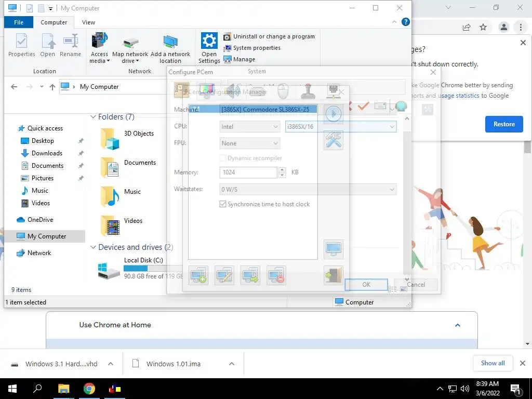Click the copy machine icon with green arrow
The width and height of the screenshot is (532, 399).
click(x=250, y=275)
